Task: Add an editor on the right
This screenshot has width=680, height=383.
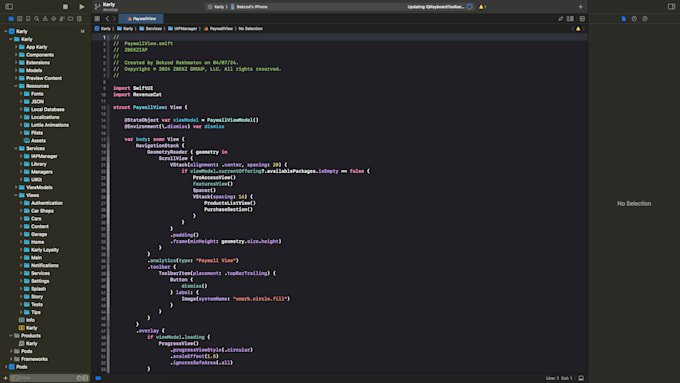Action: (582, 19)
